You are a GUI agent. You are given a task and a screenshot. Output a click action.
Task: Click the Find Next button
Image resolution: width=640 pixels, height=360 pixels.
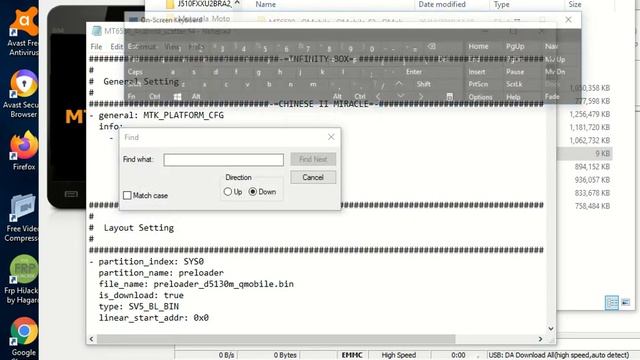(x=313, y=159)
